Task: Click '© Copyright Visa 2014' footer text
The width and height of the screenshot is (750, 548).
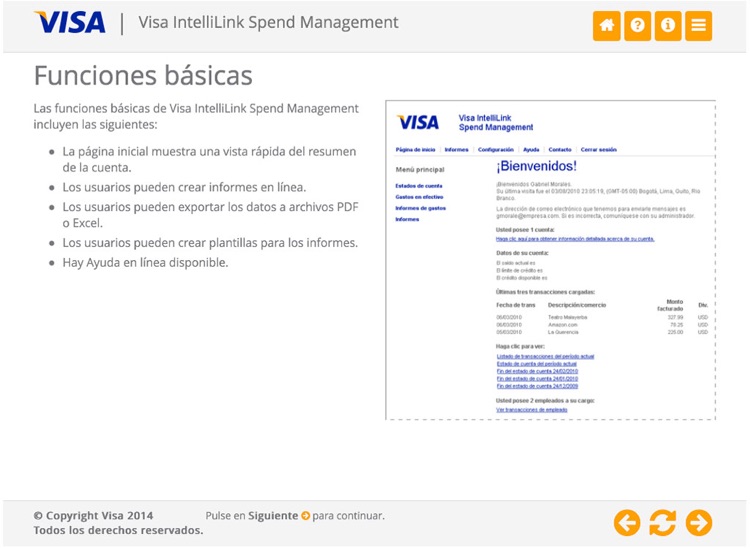Action: point(93,516)
